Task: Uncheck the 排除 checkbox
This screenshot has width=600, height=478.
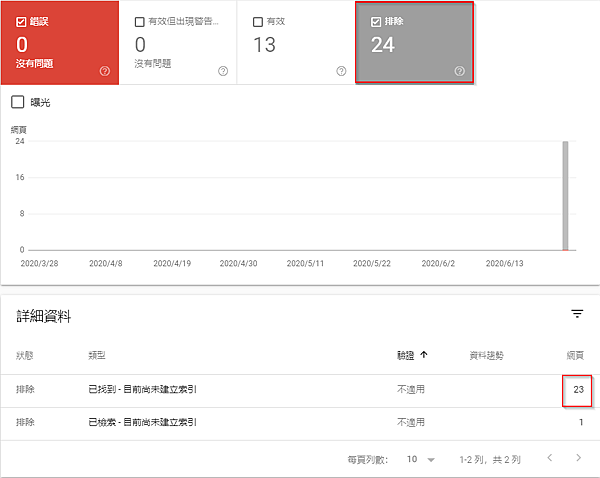Action: point(376,21)
